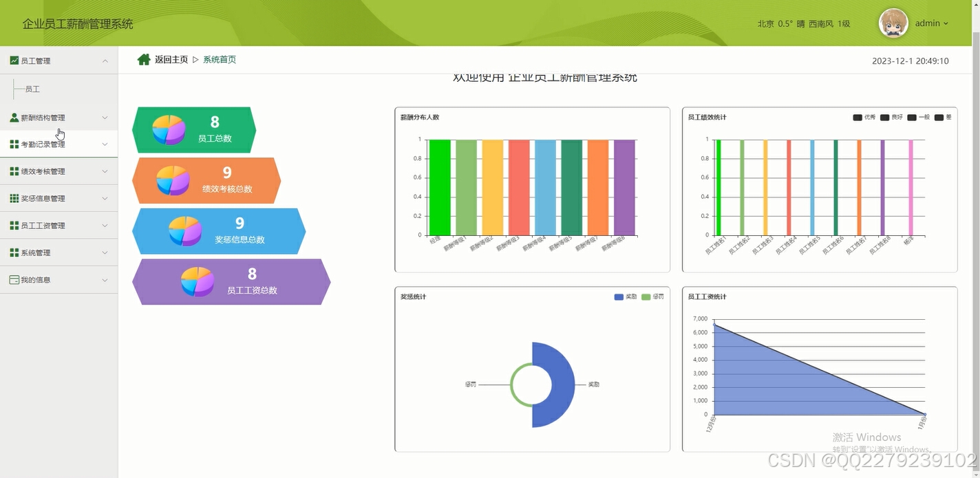The height and width of the screenshot is (478, 980).
Task: Select the 奖惩信息管理 grid icon
Action: click(13, 198)
